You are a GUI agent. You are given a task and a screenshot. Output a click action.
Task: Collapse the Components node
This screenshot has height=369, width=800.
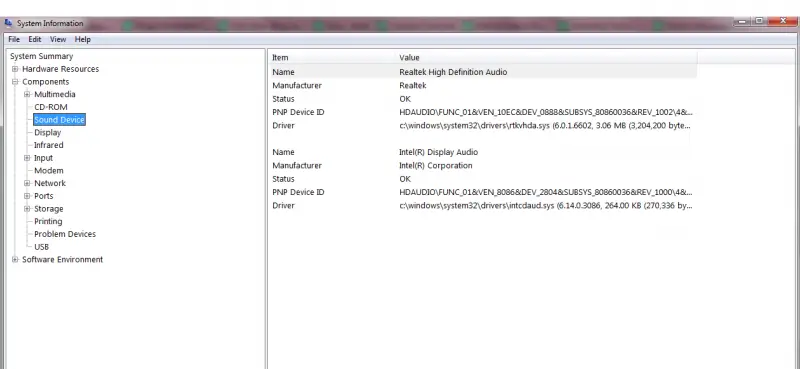tap(15, 82)
